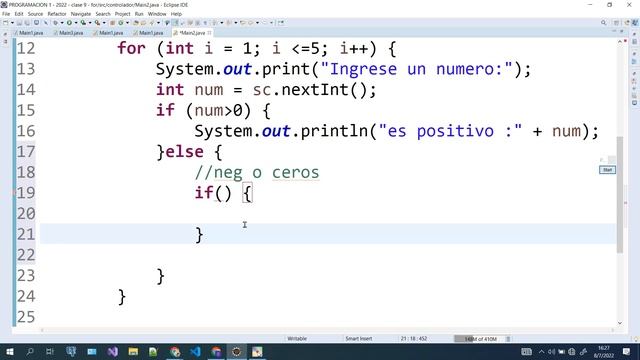Minimize the editor area
This screenshot has height=360, width=640.
614,31
